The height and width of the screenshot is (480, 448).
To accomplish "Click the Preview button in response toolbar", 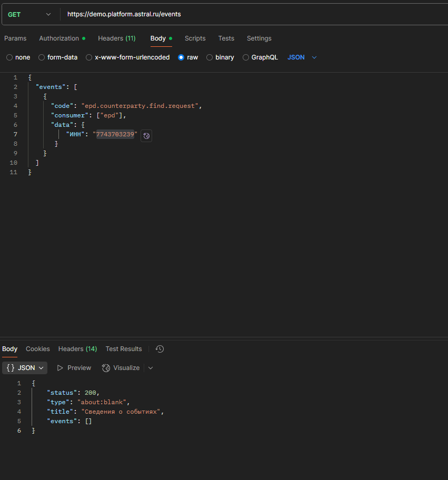I will [x=74, y=368].
